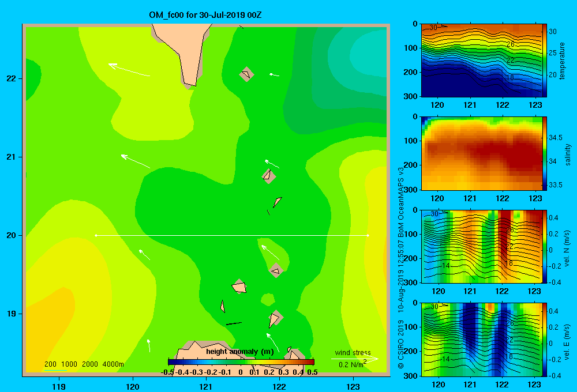Click the "14" contour label in vel. N panel
Image resolution: width=577 pixels, height=392 pixels.
pos(445,266)
